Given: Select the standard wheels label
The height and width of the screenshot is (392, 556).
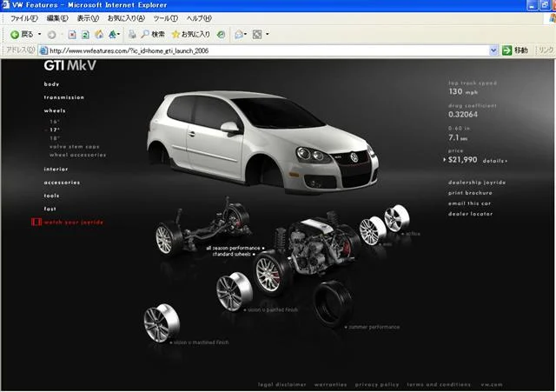Looking at the screenshot, I should (232, 255).
